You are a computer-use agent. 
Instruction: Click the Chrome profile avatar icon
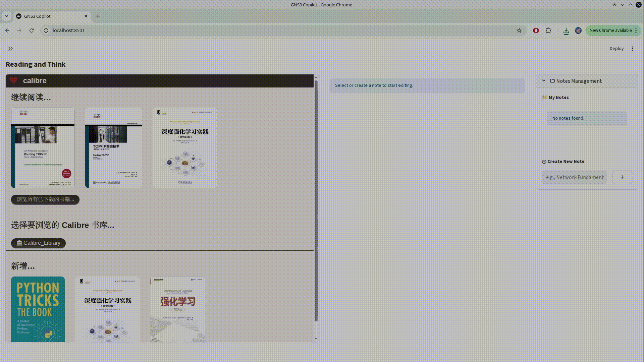[578, 31]
